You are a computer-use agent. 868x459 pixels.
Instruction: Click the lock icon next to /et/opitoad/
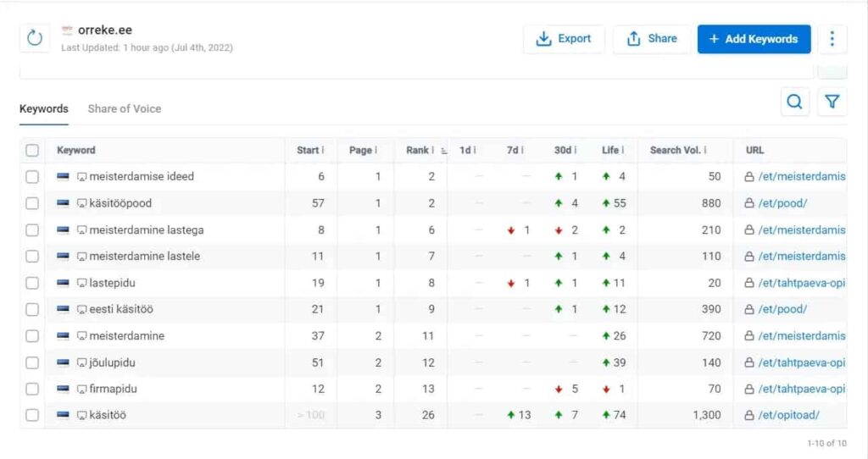point(749,415)
